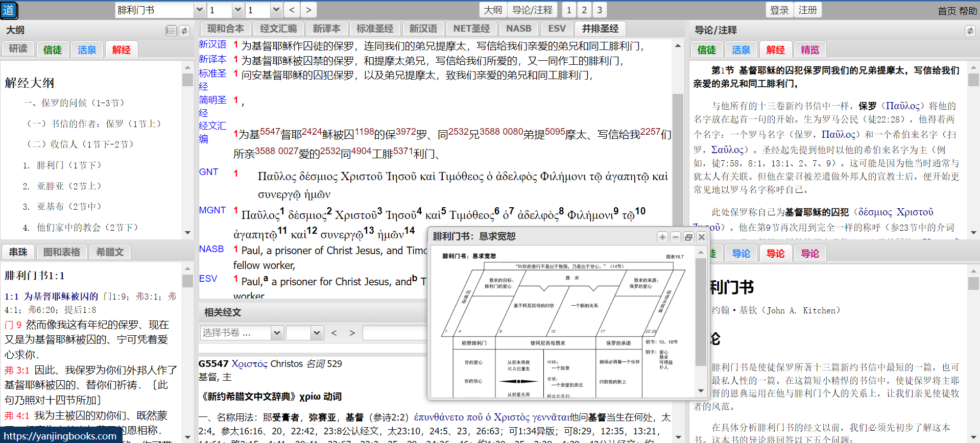Click the swap icon in the 大纲 header
980x443 pixels.
[x=184, y=31]
